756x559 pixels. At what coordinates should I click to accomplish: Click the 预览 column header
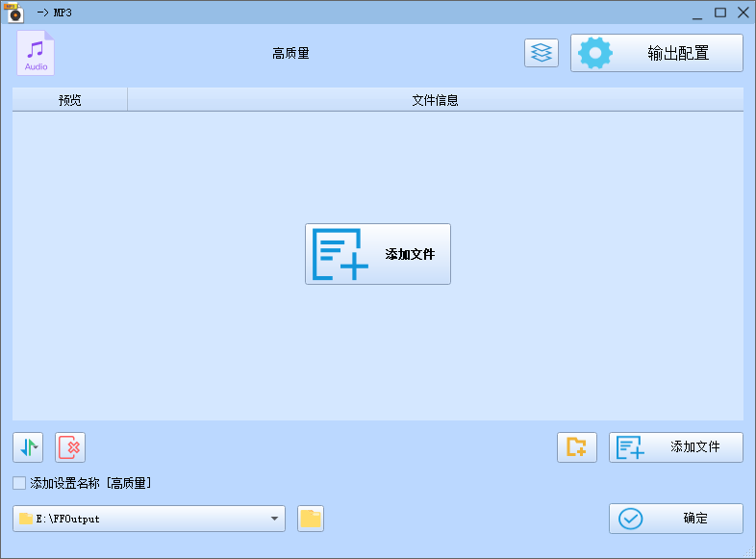coord(70,100)
